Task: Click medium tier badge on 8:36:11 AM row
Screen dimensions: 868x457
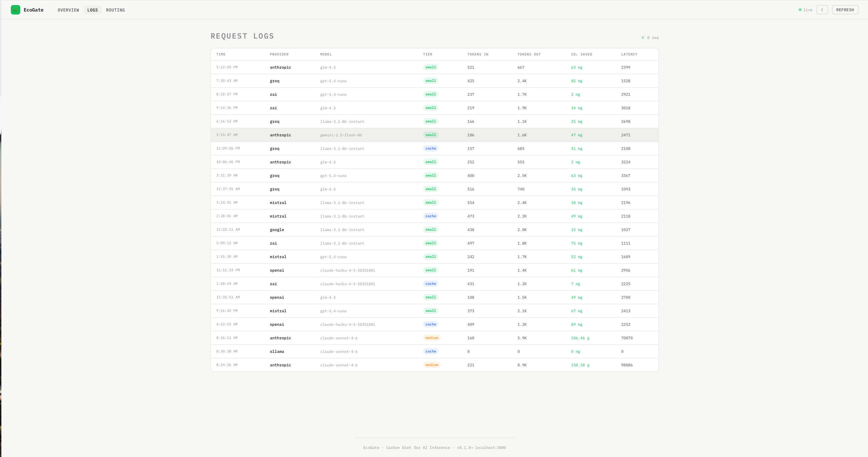Action: [x=432, y=338]
